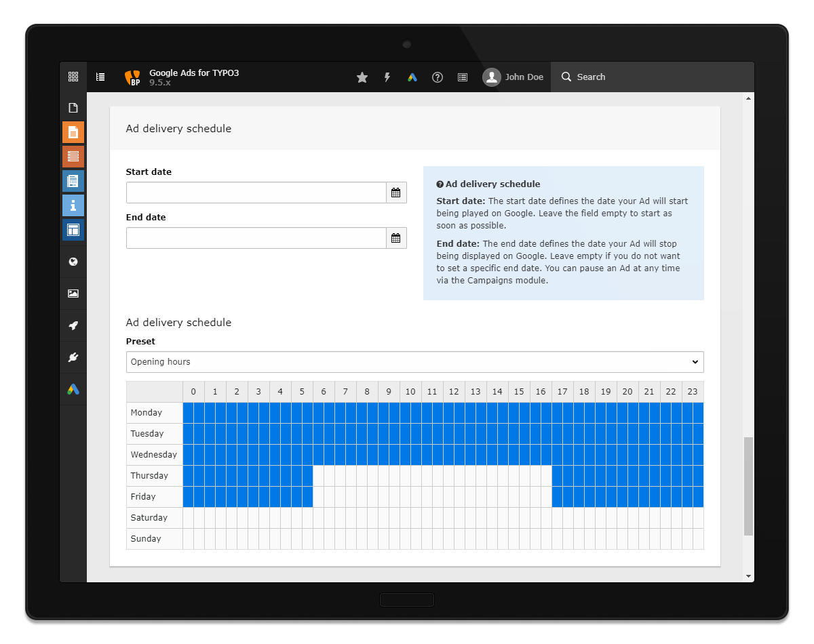Image resolution: width=814 pixels, height=644 pixels.
Task: Select the Tuesday row header
Action: pos(155,434)
